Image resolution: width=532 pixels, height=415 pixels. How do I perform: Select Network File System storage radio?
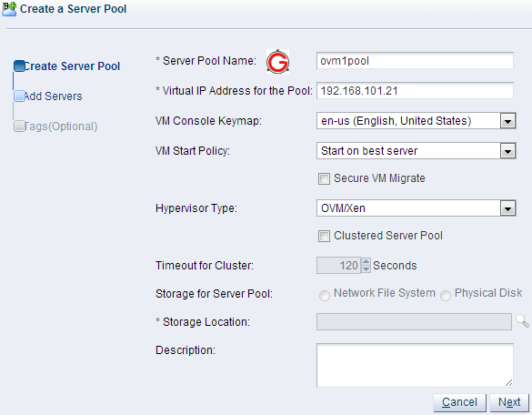pyautogui.click(x=325, y=296)
